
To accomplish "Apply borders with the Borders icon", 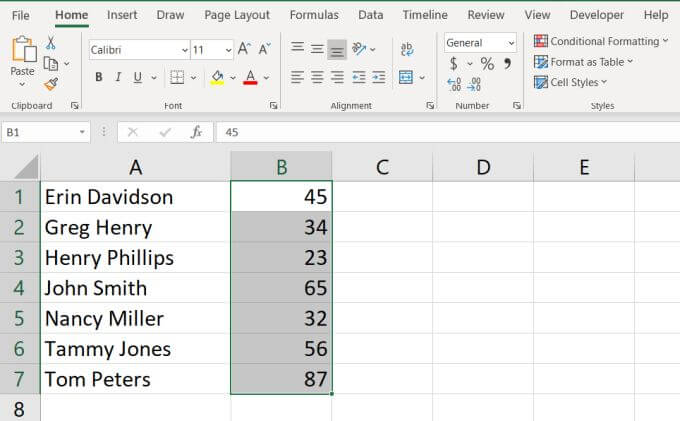I will pos(177,77).
